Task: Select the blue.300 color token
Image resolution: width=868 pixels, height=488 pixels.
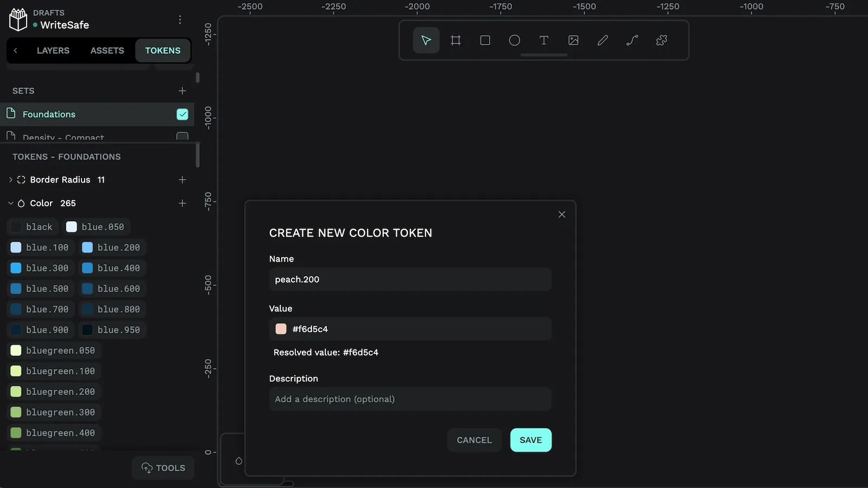Action: point(40,268)
